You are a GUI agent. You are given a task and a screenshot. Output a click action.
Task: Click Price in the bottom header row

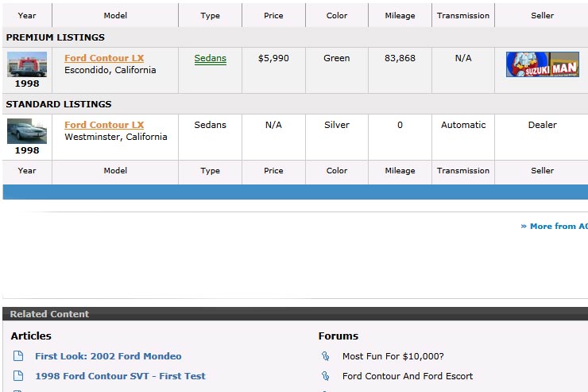pyautogui.click(x=273, y=170)
